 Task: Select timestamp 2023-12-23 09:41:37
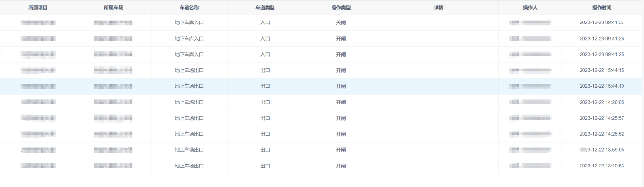coord(602,23)
